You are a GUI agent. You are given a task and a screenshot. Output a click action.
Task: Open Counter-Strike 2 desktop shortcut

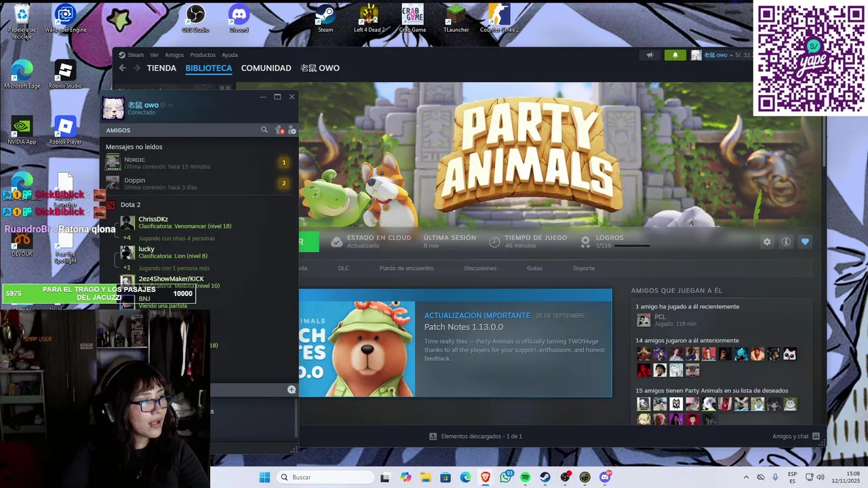point(499,18)
